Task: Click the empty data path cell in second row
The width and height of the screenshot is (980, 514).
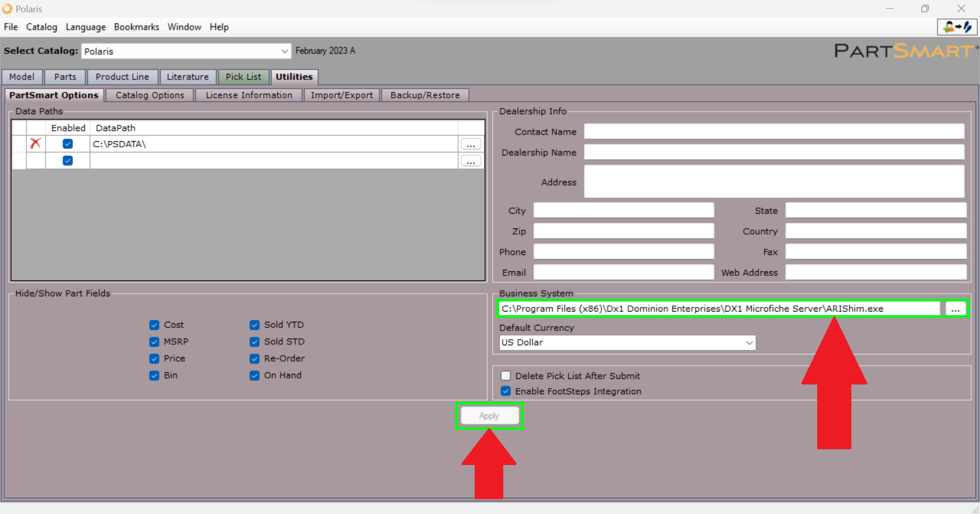Action: click(x=274, y=161)
